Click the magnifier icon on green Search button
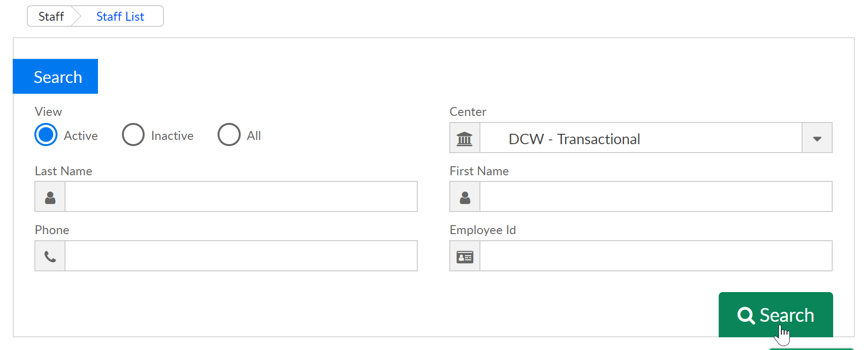The width and height of the screenshot is (868, 350). pos(746,315)
